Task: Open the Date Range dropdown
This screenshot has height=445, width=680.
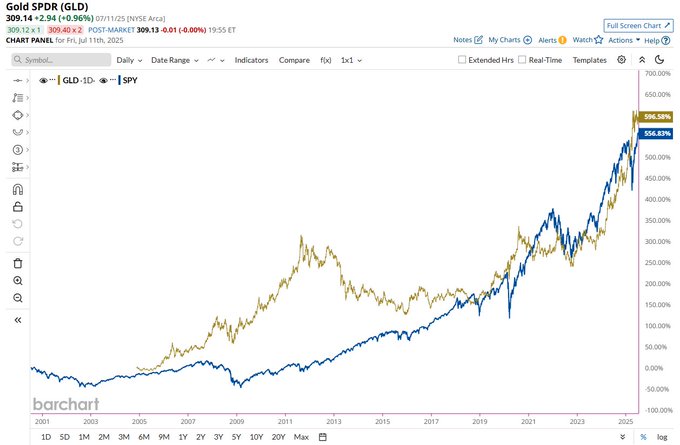Action: [175, 60]
